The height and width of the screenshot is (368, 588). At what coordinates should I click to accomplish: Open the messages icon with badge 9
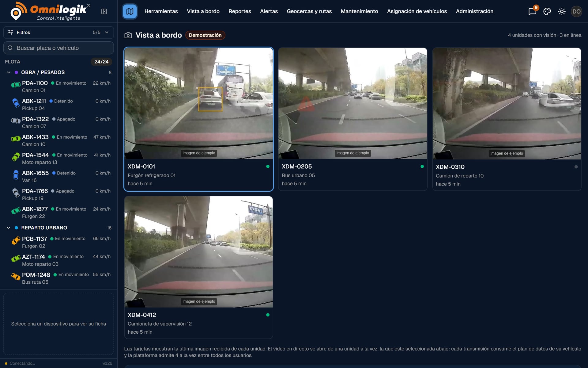pyautogui.click(x=532, y=11)
